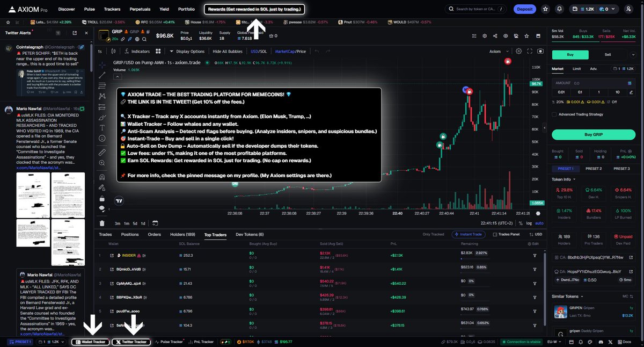Enter fullscreen chart mode
Image resolution: width=644 pixels, height=347 pixels.
point(529,52)
